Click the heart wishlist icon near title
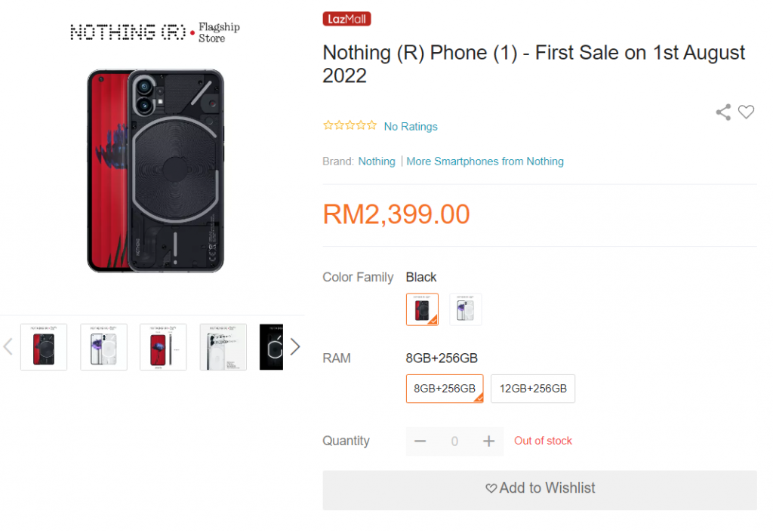 746,112
